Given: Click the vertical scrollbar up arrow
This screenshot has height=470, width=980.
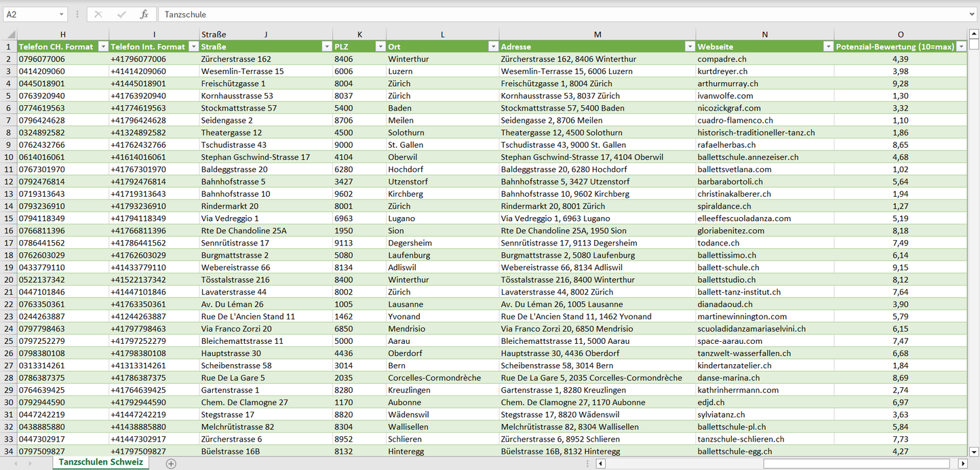Looking at the screenshot, I should [974, 34].
